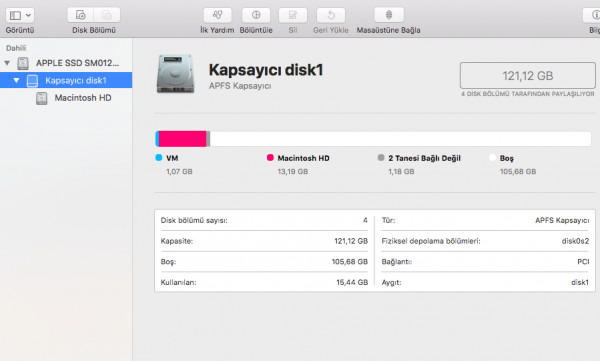
Task: Click the APPLE SSD drive icon
Action: pyautogui.click(x=23, y=63)
